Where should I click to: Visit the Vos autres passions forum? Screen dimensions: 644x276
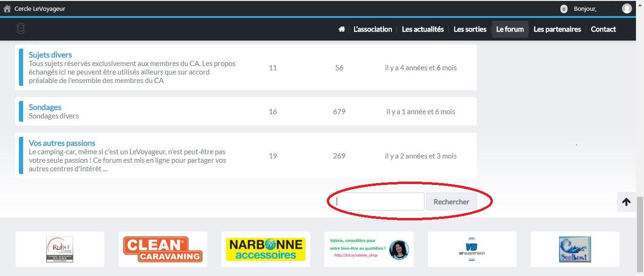click(x=62, y=143)
